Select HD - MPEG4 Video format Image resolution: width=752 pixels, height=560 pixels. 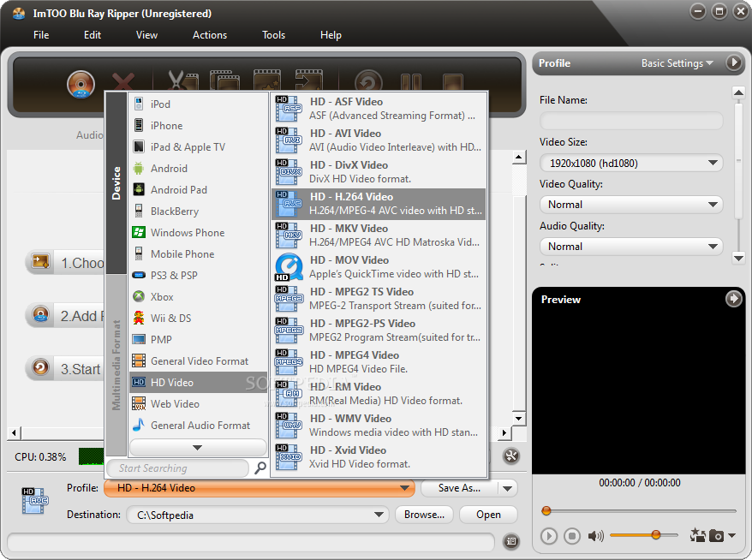tap(379, 361)
